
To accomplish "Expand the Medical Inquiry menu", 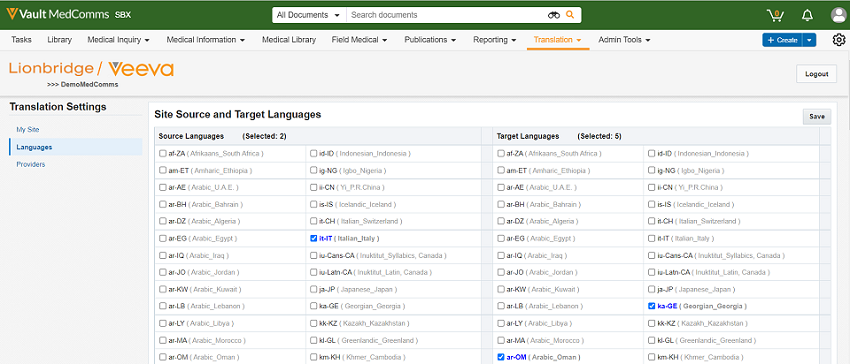I will tap(118, 40).
